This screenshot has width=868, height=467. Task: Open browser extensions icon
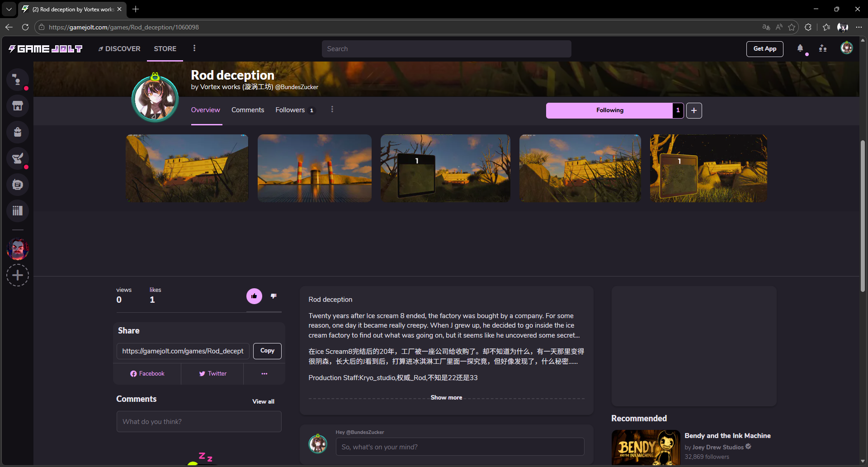click(x=808, y=27)
